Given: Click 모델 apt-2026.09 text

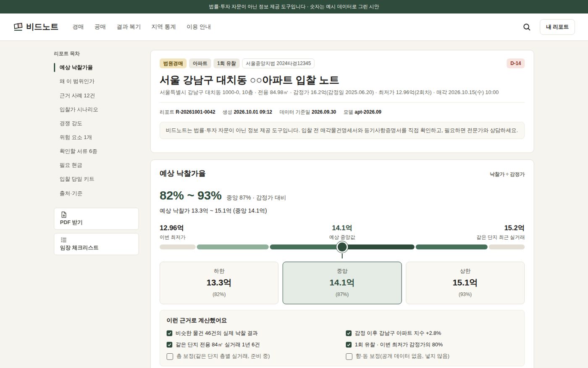Looking at the screenshot, I should click(x=362, y=112).
